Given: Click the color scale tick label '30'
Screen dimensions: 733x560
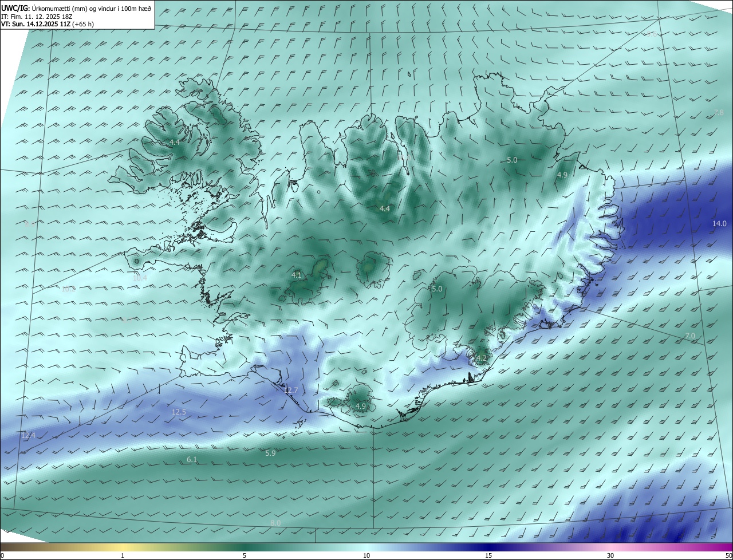Looking at the screenshot, I should pyautogui.click(x=610, y=555).
